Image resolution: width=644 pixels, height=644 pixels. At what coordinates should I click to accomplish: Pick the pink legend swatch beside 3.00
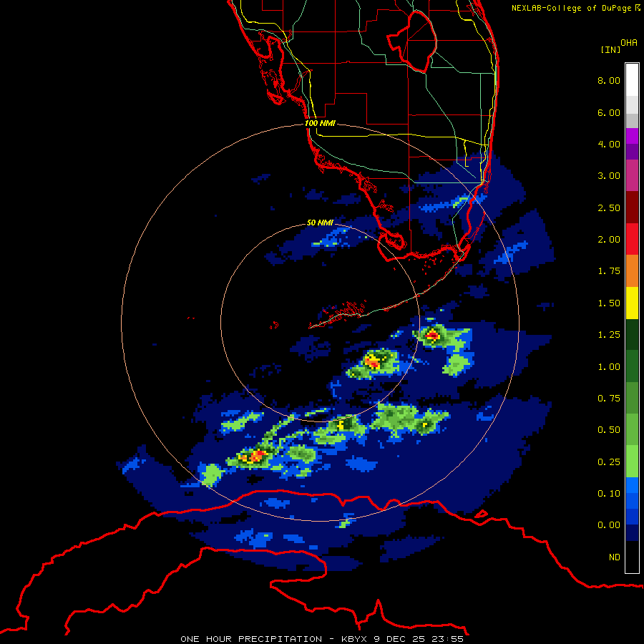pyautogui.click(x=632, y=175)
